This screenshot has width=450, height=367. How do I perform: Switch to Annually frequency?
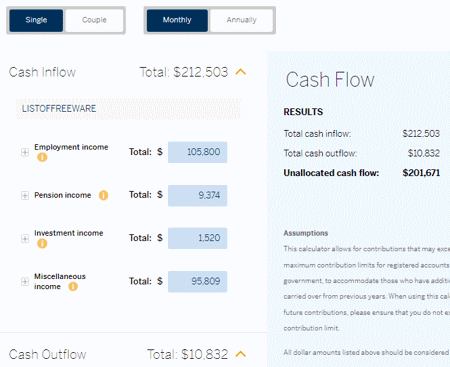pyautogui.click(x=242, y=20)
